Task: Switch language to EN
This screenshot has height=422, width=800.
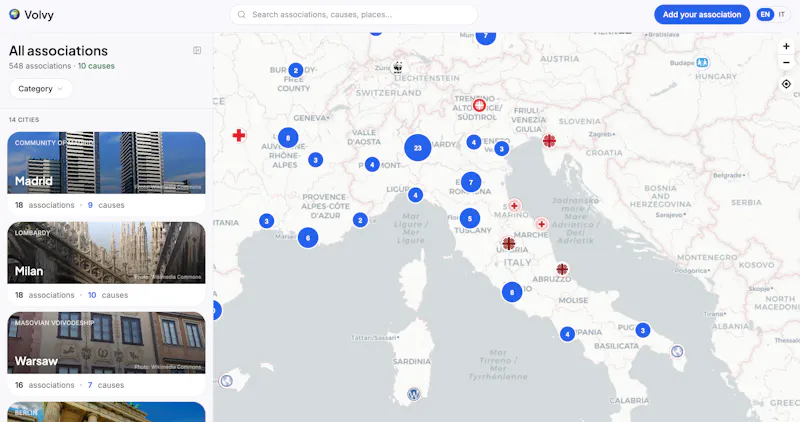Action: click(x=765, y=14)
